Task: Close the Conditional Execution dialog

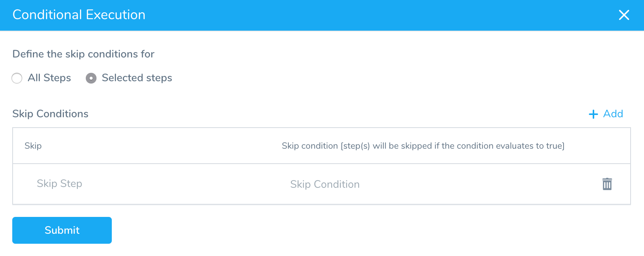Action: click(x=624, y=15)
